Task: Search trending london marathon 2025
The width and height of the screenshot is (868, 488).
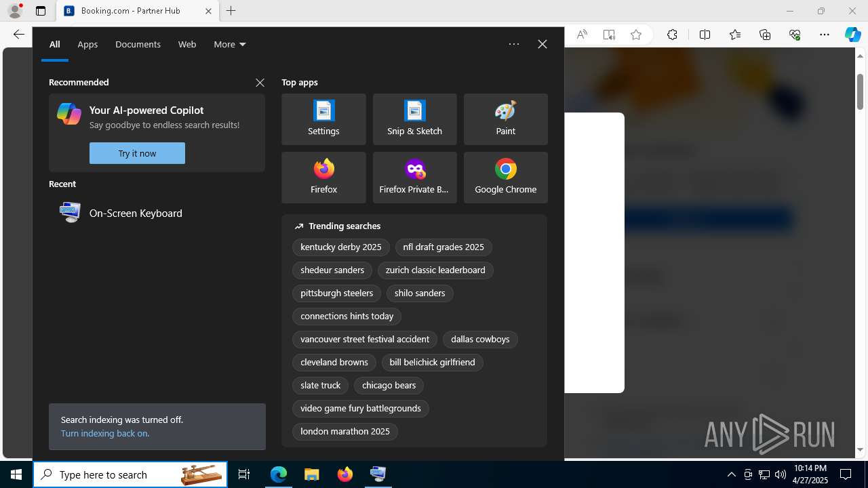Action: [x=345, y=432]
